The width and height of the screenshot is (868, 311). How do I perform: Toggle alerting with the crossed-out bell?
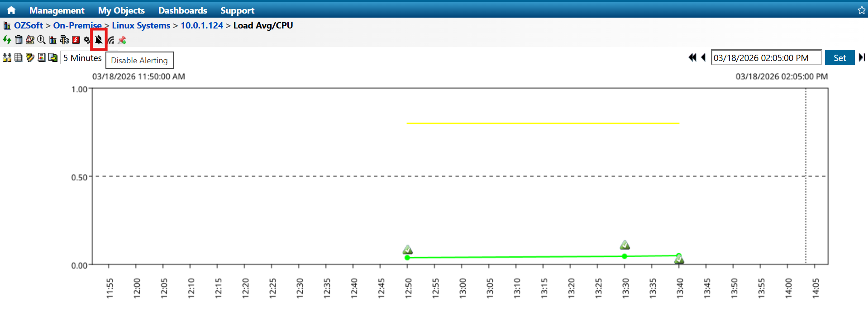click(99, 40)
